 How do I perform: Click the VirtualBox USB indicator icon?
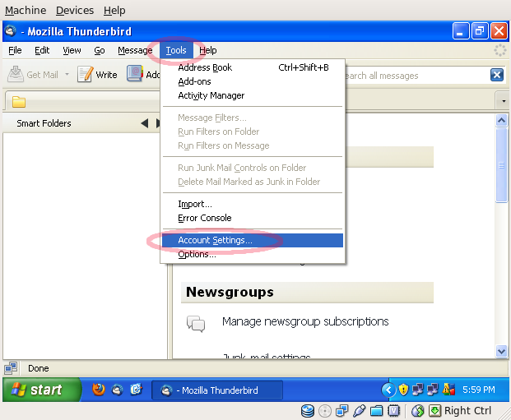[x=359, y=411]
